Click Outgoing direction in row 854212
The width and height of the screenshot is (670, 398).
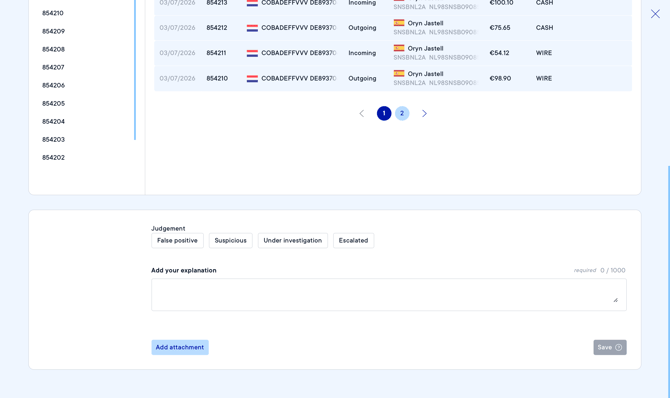pyautogui.click(x=362, y=28)
